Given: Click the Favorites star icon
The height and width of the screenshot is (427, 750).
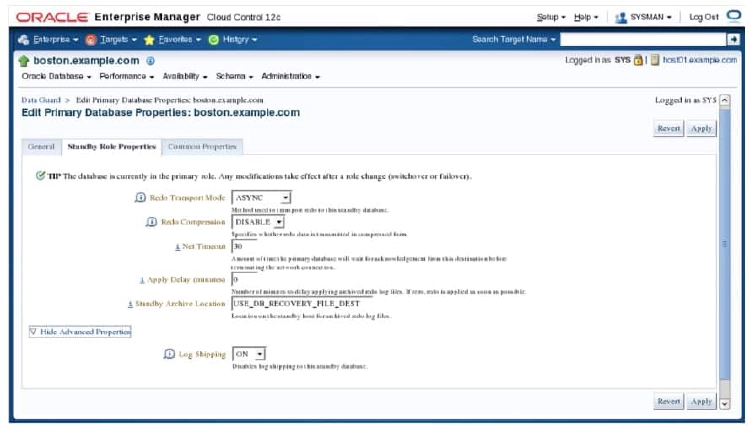Looking at the screenshot, I should pyautogui.click(x=149, y=40).
